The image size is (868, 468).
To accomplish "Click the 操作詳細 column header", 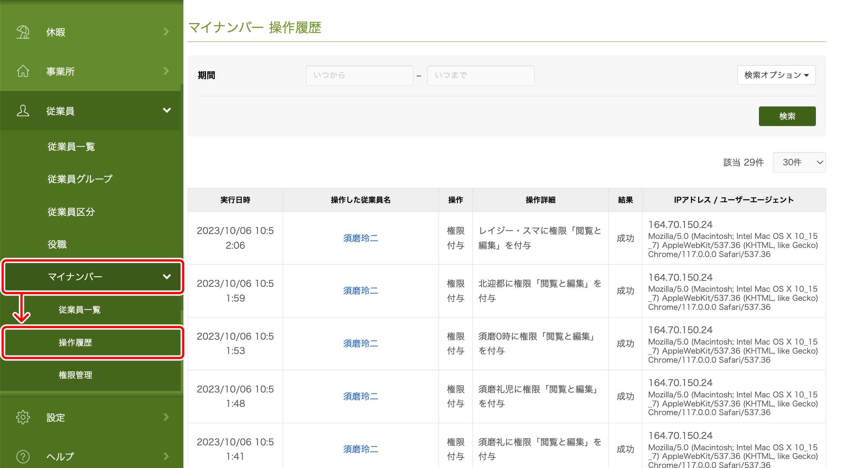I will (540, 200).
